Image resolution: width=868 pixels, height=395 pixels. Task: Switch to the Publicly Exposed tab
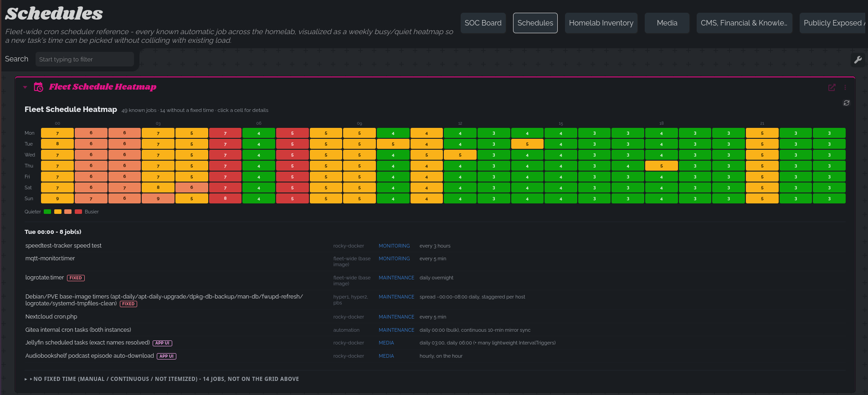[x=833, y=23]
